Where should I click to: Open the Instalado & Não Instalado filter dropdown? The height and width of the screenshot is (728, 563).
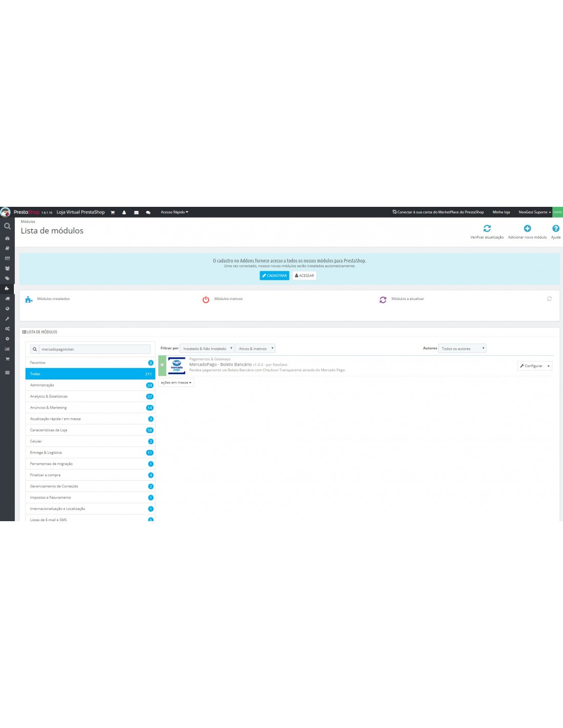[x=207, y=349]
